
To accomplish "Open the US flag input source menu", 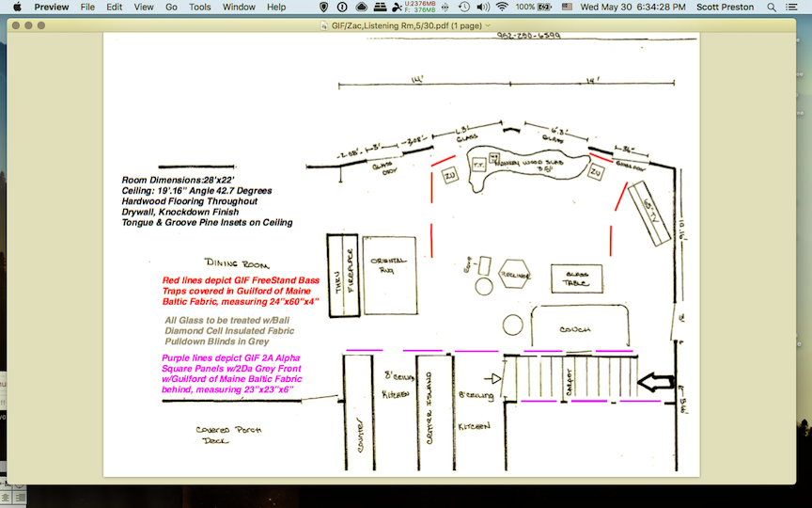I will tap(567, 7).
